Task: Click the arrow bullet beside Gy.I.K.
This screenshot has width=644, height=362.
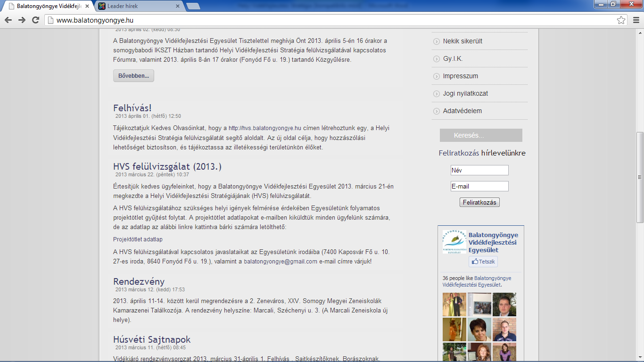Action: pyautogui.click(x=437, y=59)
